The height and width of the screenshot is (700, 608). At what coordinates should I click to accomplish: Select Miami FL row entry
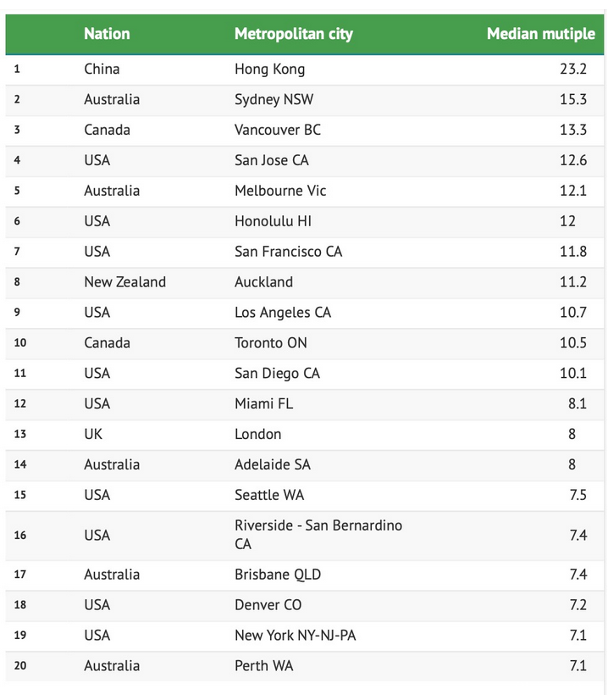[x=263, y=403]
